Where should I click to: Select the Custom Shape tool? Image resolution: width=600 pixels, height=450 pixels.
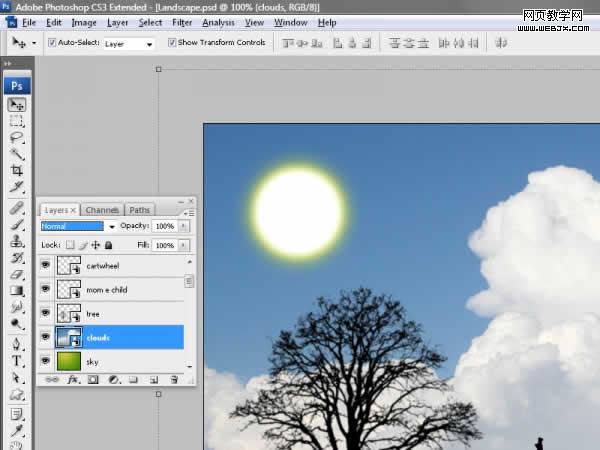[17, 394]
